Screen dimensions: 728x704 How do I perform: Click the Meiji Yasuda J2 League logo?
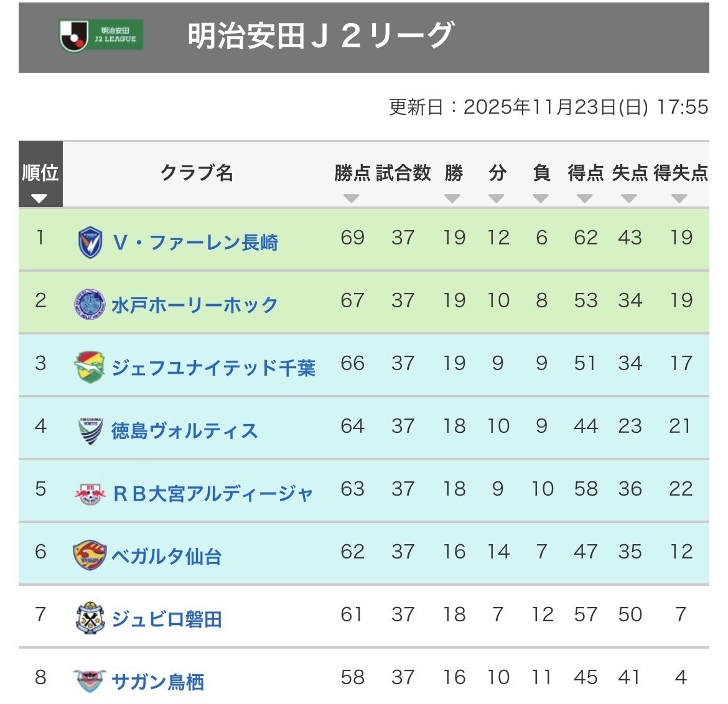(101, 35)
